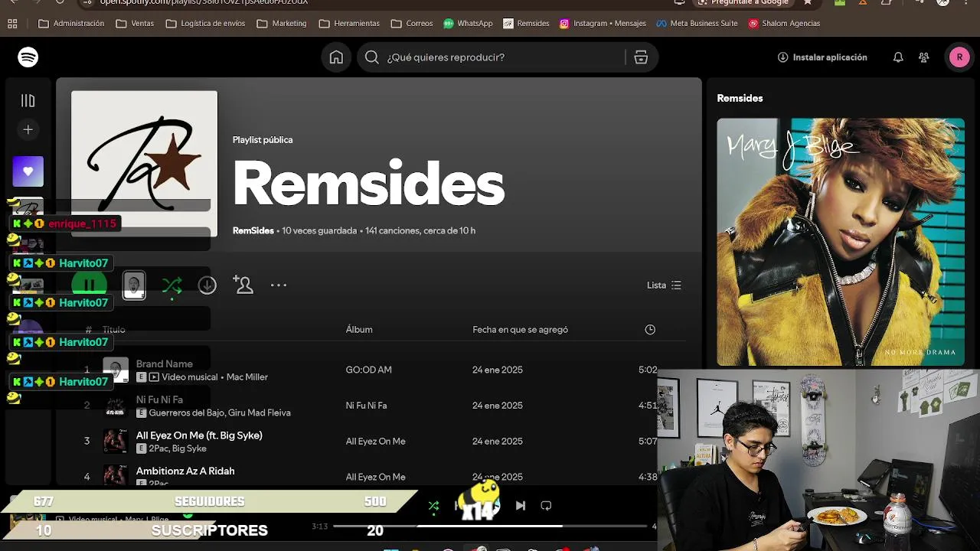980x551 pixels.
Task: Open the Ventas bookmark folder
Action: point(135,24)
